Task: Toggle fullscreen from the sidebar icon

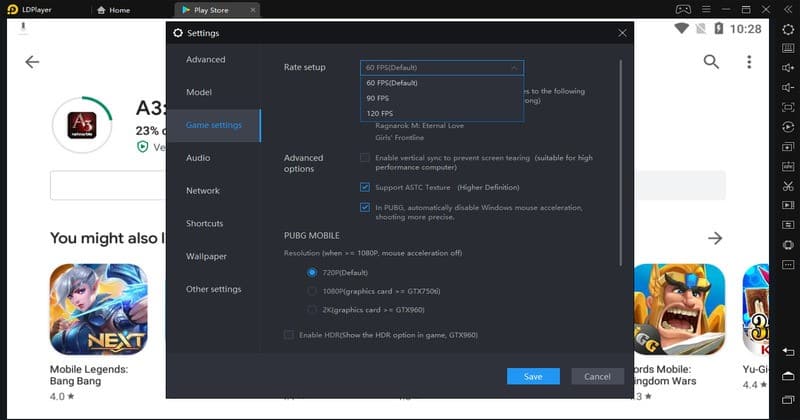Action: 788,107
